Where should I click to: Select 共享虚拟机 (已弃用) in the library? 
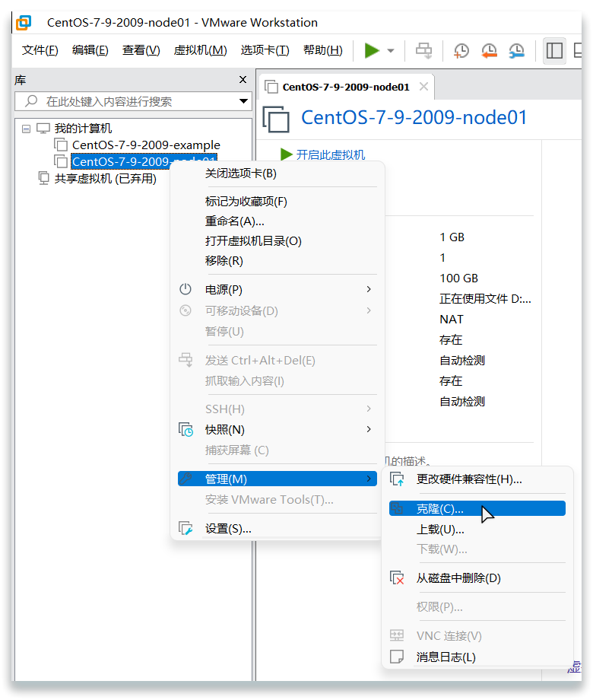point(106,179)
